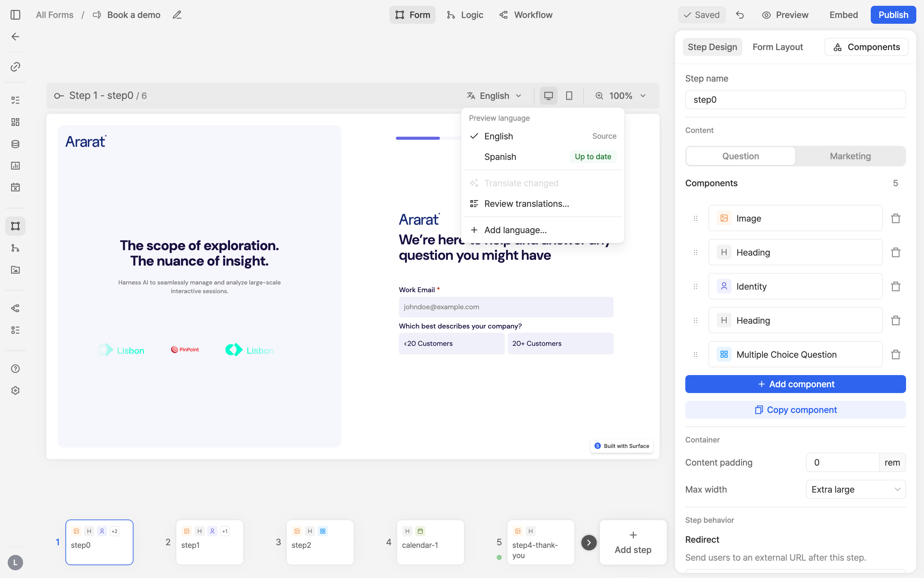The height and width of the screenshot is (578, 924).
Task: Delete the Multiple Choice Question component
Action: [x=896, y=355]
